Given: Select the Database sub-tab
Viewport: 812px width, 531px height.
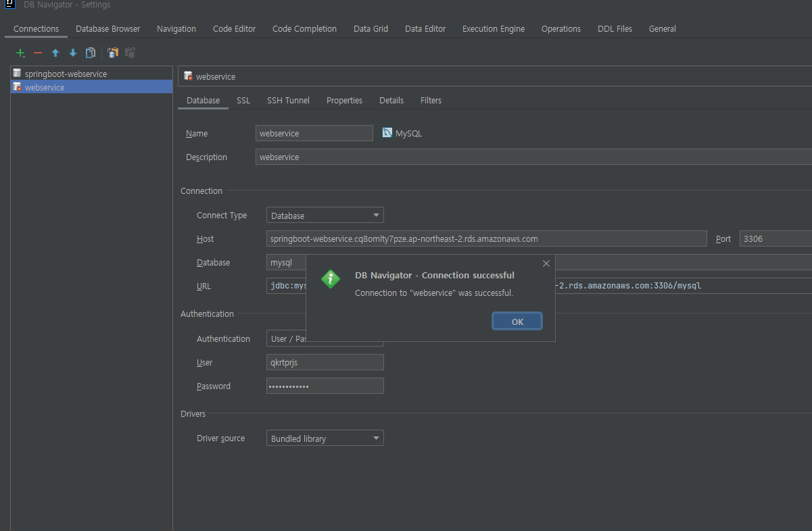Looking at the screenshot, I should (x=204, y=100).
